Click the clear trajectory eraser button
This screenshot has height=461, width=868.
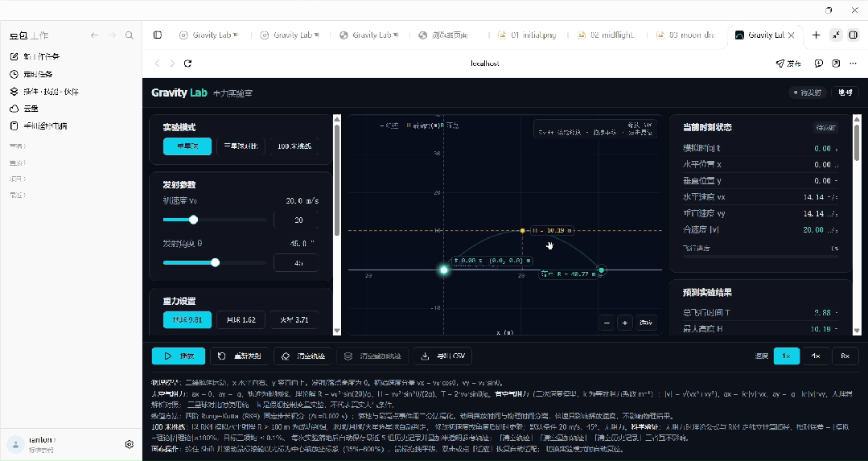tap(302, 356)
